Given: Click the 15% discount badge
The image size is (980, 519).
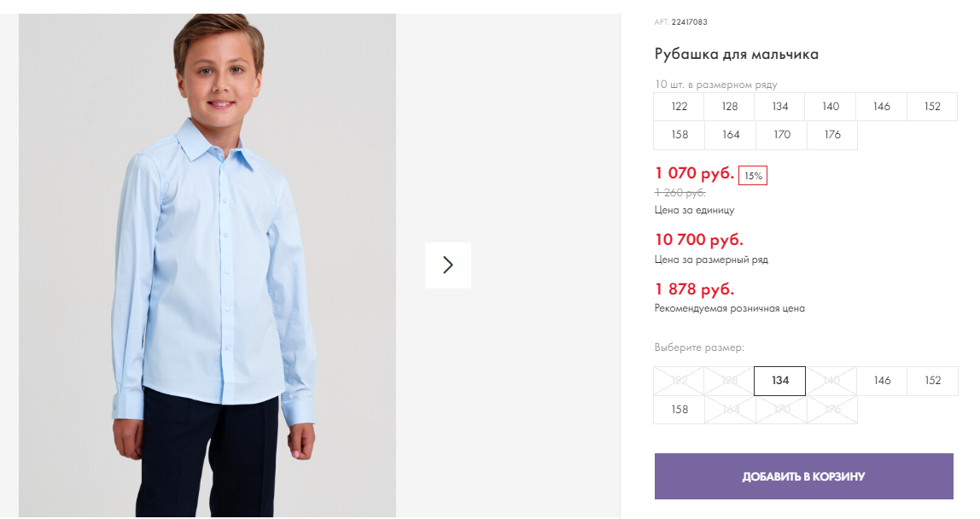Looking at the screenshot, I should tap(753, 176).
